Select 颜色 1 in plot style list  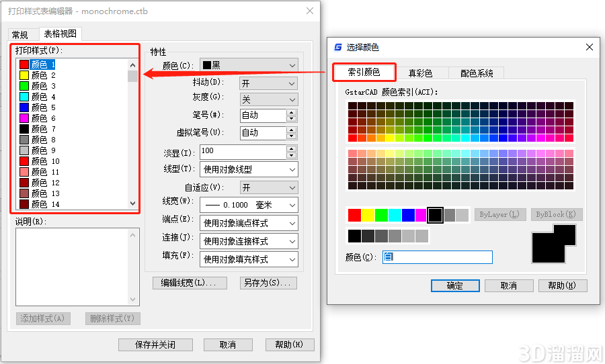[x=38, y=64]
